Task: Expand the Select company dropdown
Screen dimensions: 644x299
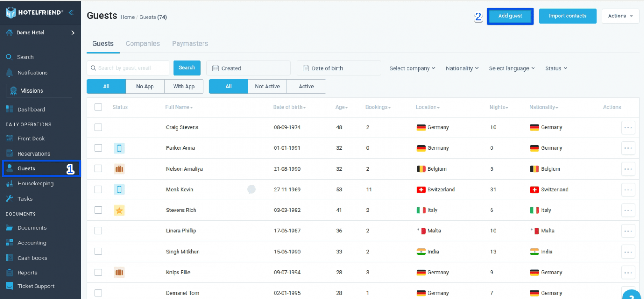Action: [412, 68]
